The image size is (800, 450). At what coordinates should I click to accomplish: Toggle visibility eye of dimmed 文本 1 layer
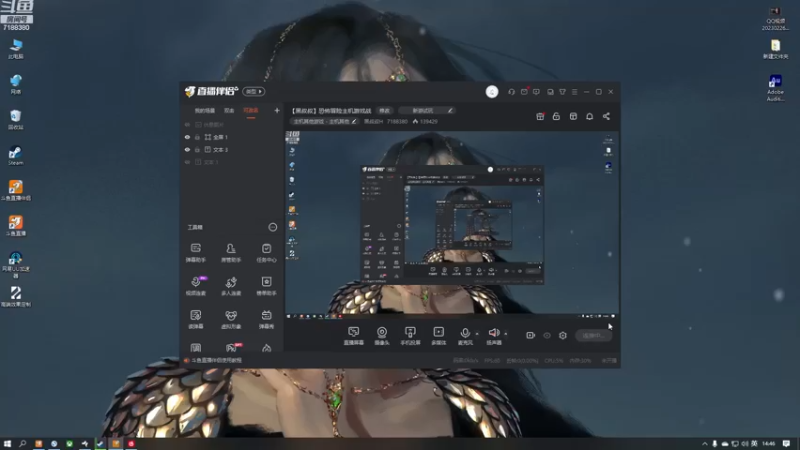click(187, 162)
